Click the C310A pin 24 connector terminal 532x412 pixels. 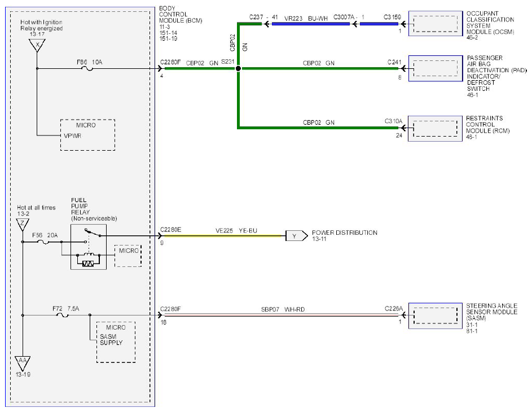[x=403, y=128]
